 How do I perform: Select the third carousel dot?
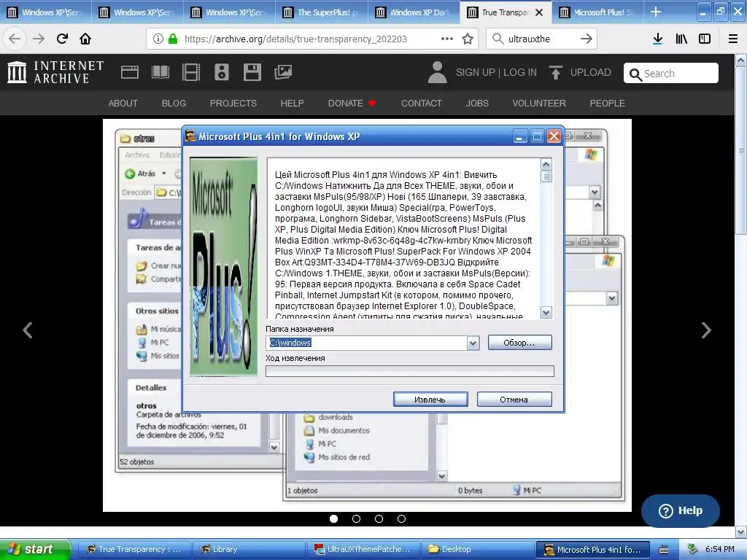pyautogui.click(x=379, y=518)
